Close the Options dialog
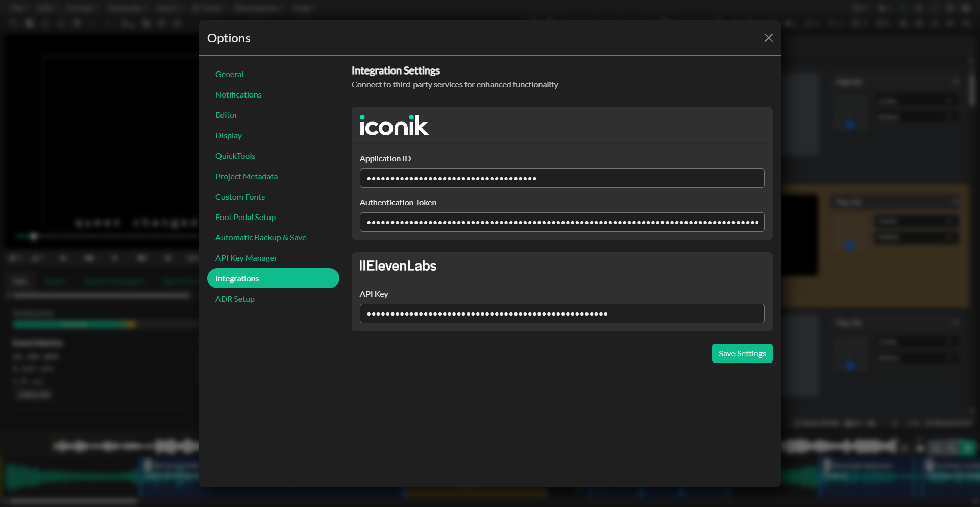 pyautogui.click(x=768, y=38)
